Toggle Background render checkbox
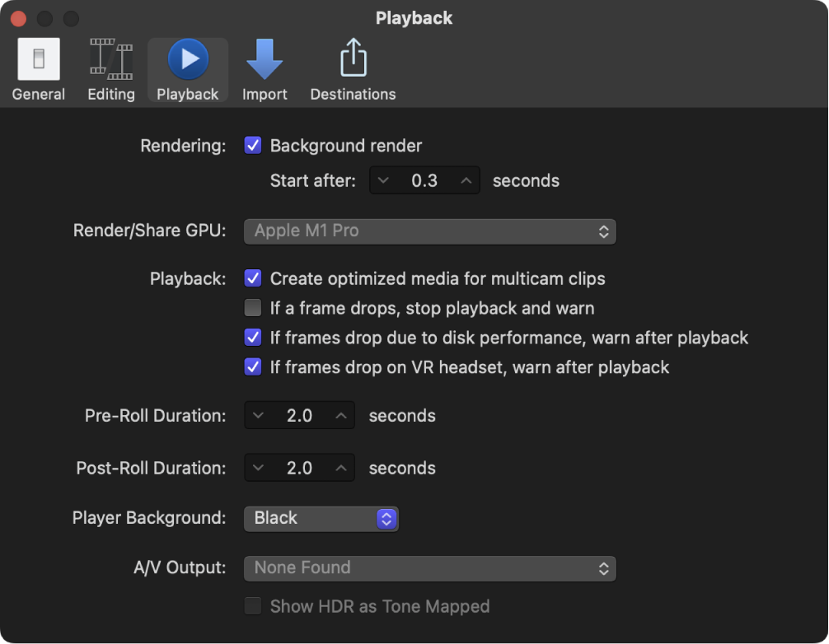The height and width of the screenshot is (644, 829). click(x=253, y=146)
